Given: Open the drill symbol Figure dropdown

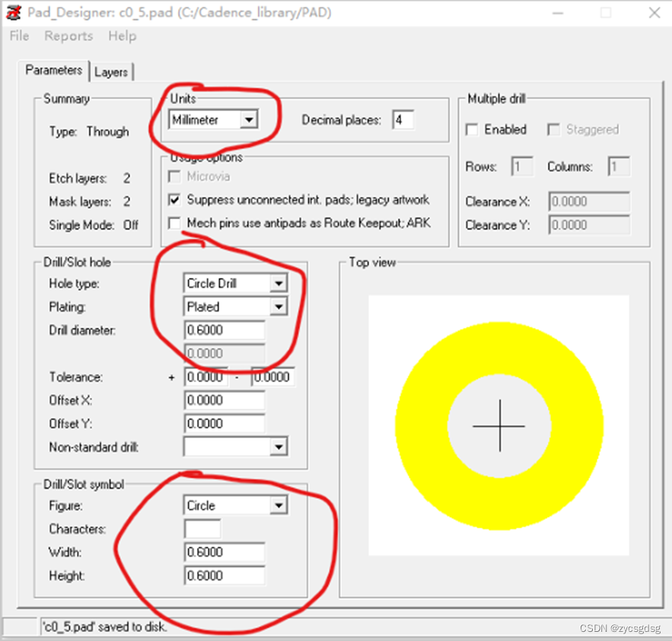Looking at the screenshot, I should point(278,505).
